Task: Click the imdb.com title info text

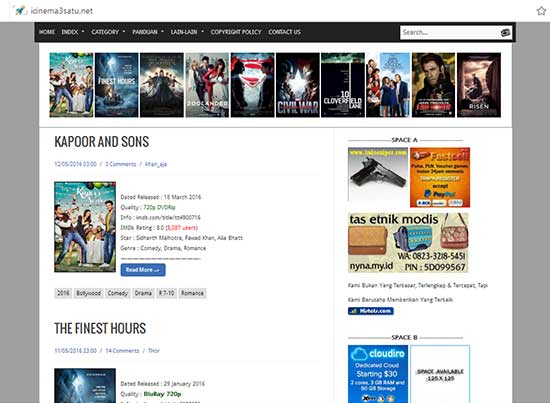Action: (x=168, y=217)
